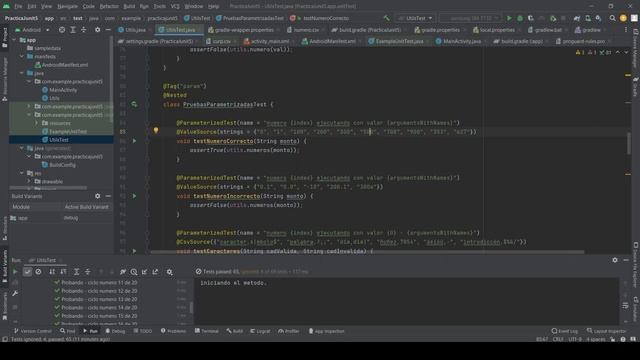
Task: Open the Profiler tool window button
Action: click(x=289, y=331)
